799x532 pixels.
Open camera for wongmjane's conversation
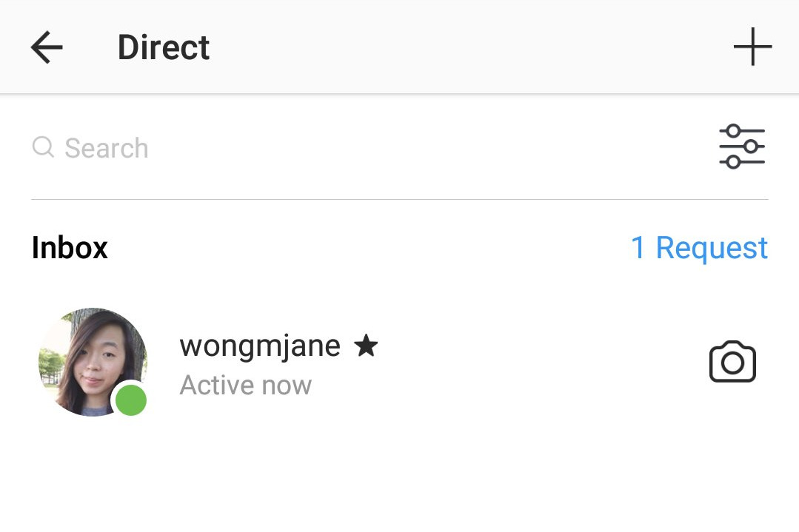click(x=732, y=362)
